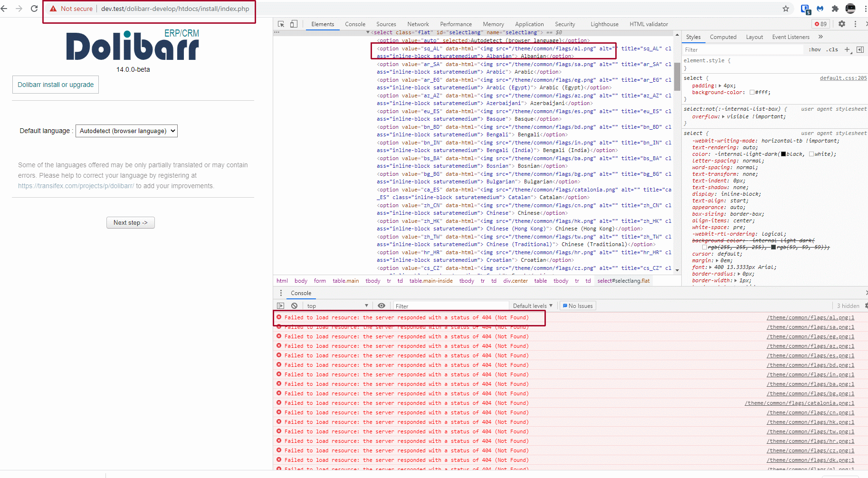Create a live expression via the eye icon
The image size is (868, 478).
tap(382, 306)
